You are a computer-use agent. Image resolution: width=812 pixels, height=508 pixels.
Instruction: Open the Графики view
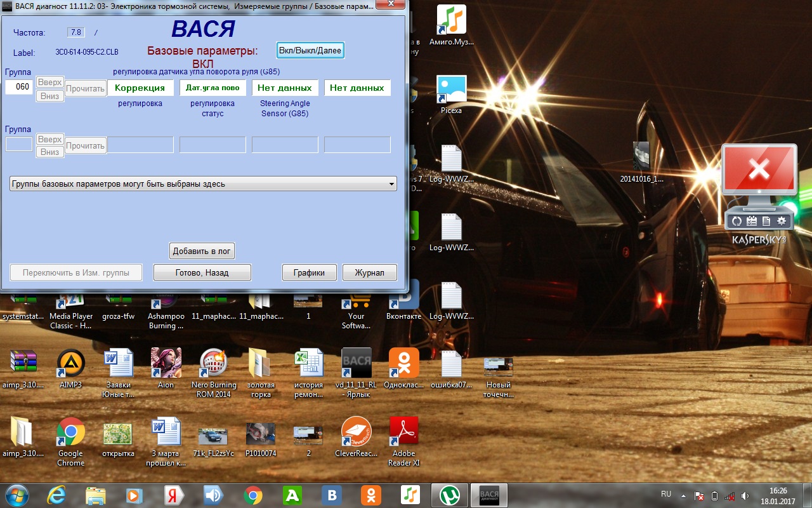[309, 272]
